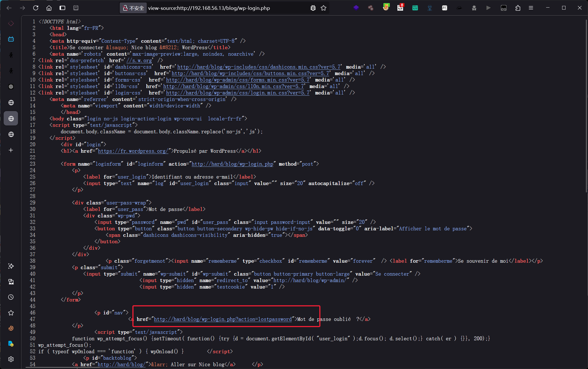Open the synced devices sidebar icon

[11, 282]
